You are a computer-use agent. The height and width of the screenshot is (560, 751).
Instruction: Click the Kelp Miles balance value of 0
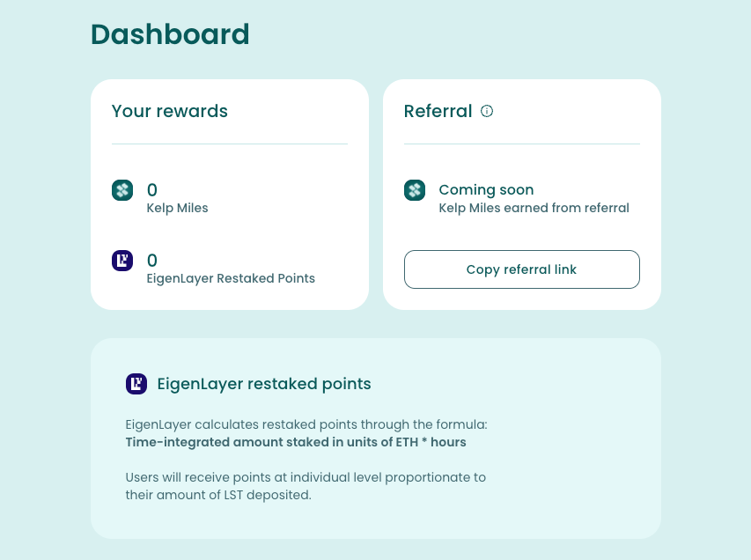(x=152, y=189)
